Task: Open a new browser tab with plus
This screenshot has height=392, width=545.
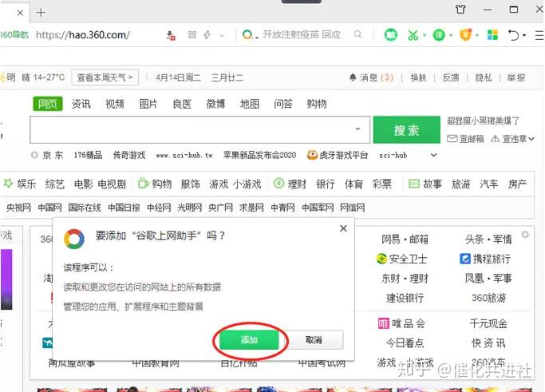Action: coord(41,13)
